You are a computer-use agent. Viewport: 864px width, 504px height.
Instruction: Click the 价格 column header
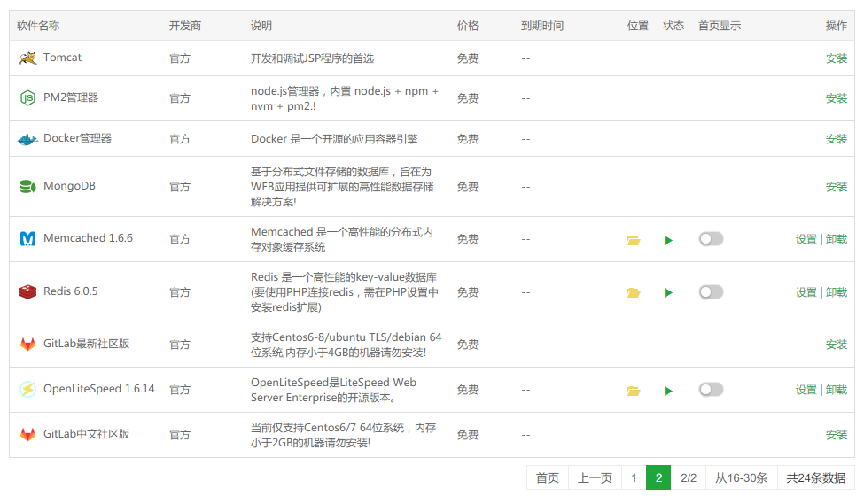tap(468, 26)
